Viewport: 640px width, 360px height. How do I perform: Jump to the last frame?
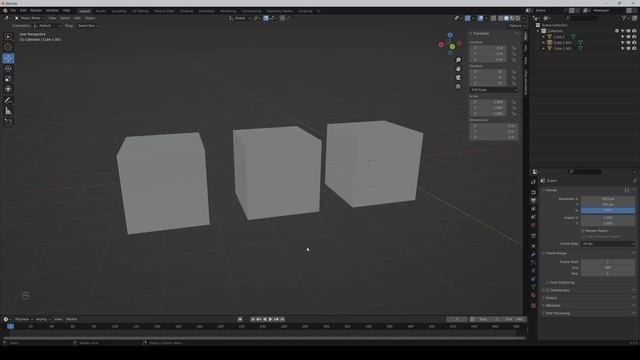click(x=282, y=319)
